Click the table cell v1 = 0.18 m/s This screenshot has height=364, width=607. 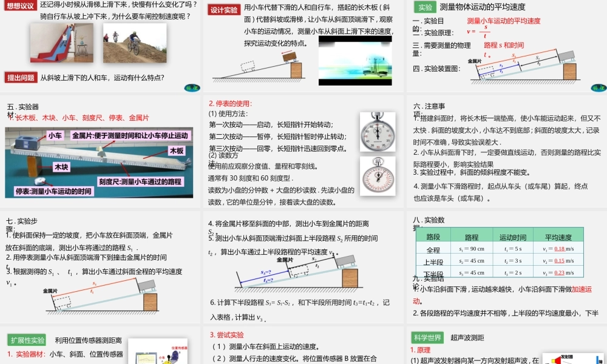pyautogui.click(x=558, y=249)
